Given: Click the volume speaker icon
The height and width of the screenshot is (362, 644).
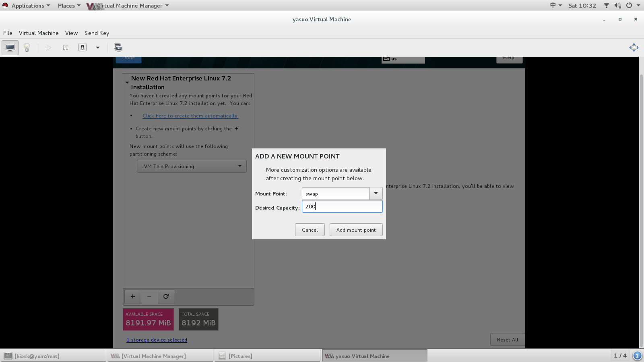Looking at the screenshot, I should (x=617, y=5).
